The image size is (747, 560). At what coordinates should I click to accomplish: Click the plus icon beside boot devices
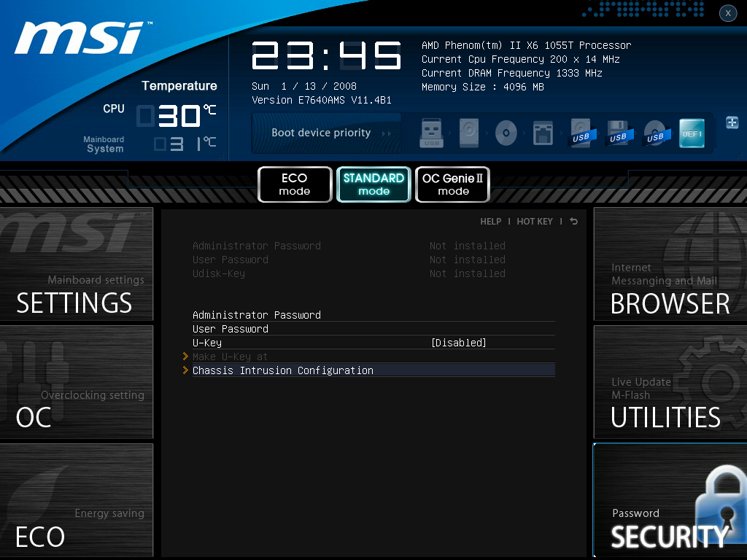tap(732, 122)
